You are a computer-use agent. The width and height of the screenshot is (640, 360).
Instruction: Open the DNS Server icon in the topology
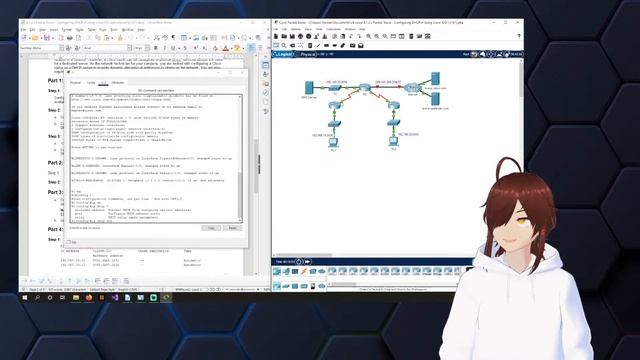309,88
